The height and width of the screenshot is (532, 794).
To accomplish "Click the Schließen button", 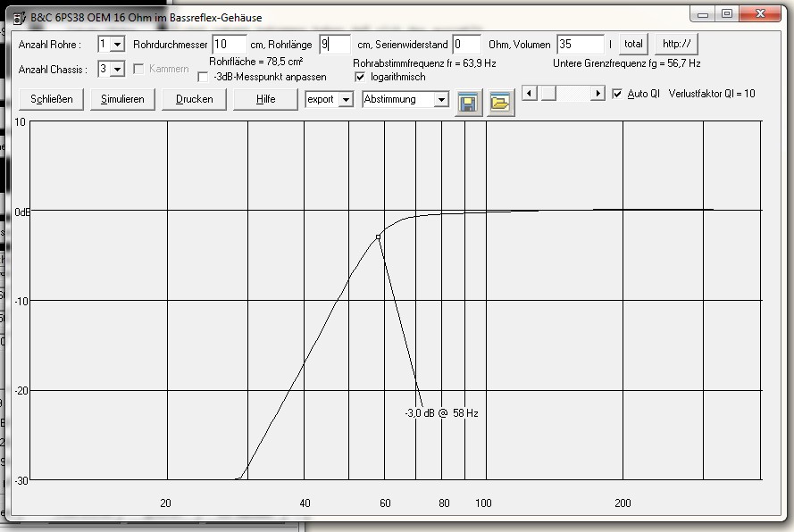I will coord(51,99).
